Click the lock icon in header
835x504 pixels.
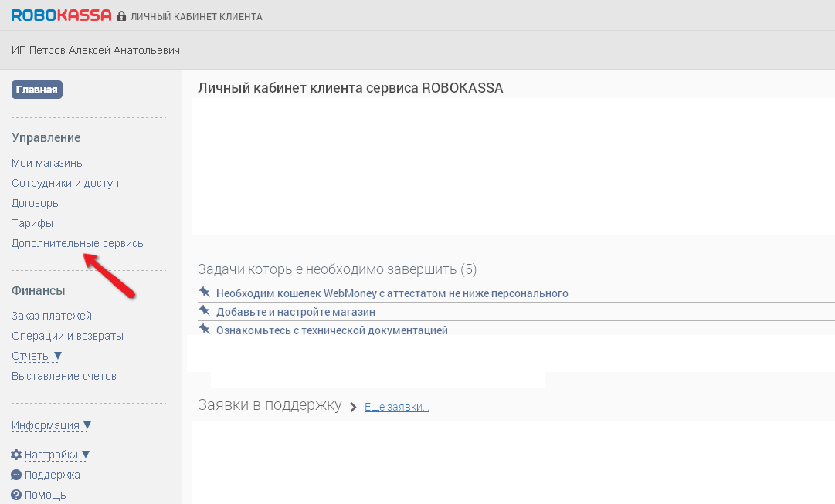(x=121, y=16)
